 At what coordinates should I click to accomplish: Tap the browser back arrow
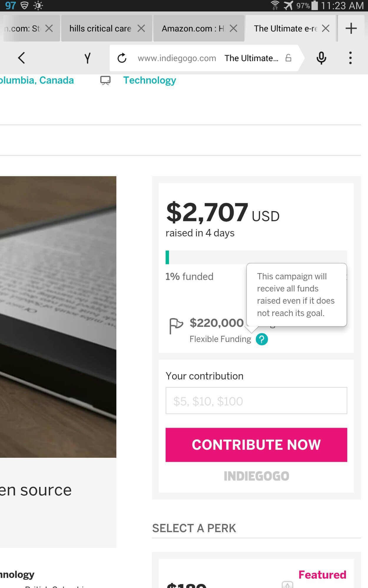pyautogui.click(x=21, y=58)
